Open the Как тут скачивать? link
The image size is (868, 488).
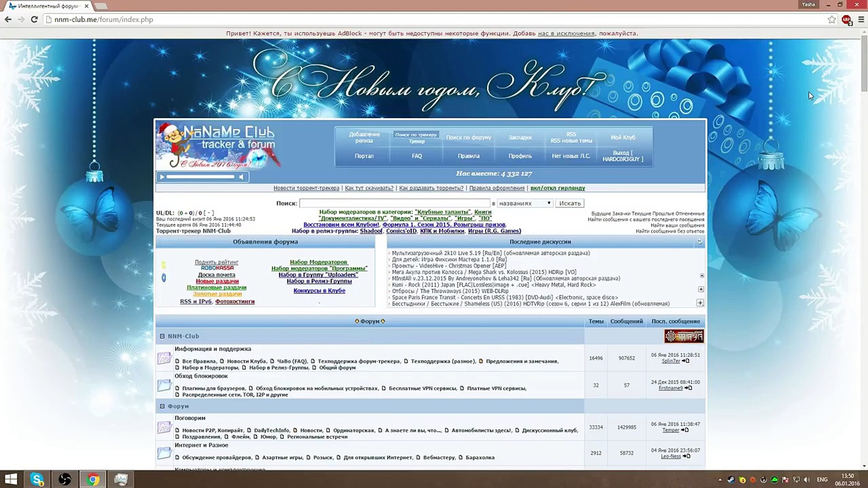(369, 188)
